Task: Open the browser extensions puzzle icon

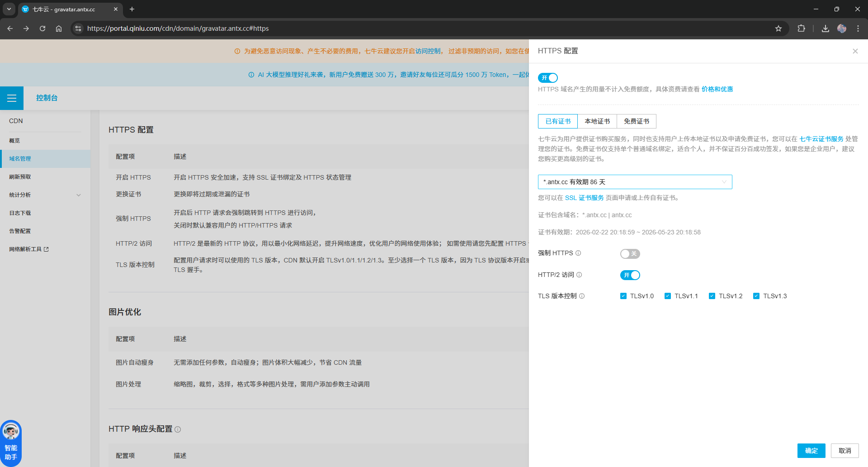Action: click(801, 29)
